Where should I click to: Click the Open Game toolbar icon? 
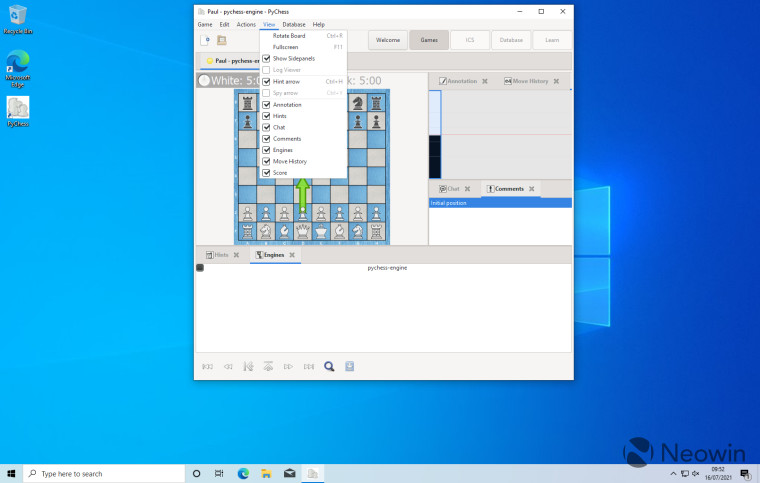222,40
